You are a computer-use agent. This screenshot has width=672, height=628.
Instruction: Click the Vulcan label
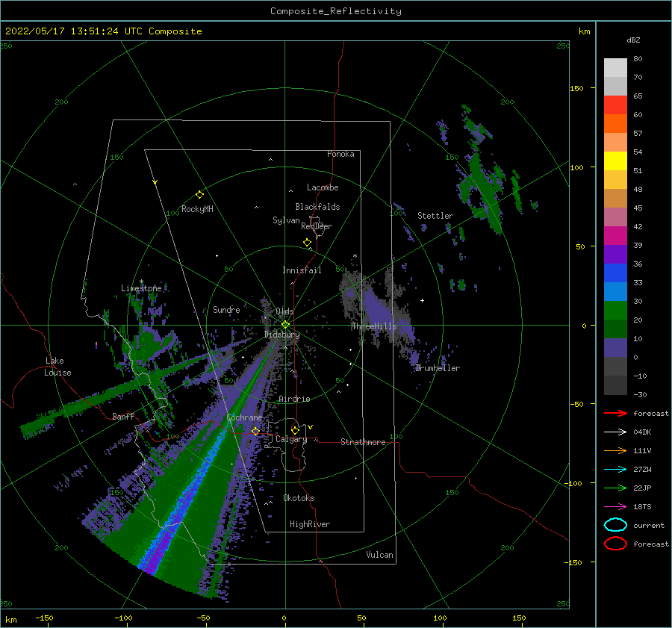pos(379,555)
